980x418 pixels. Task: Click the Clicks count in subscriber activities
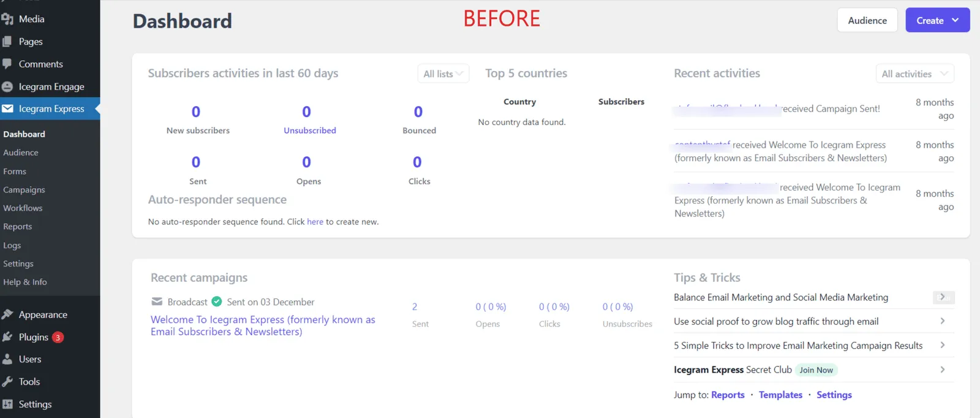click(417, 162)
